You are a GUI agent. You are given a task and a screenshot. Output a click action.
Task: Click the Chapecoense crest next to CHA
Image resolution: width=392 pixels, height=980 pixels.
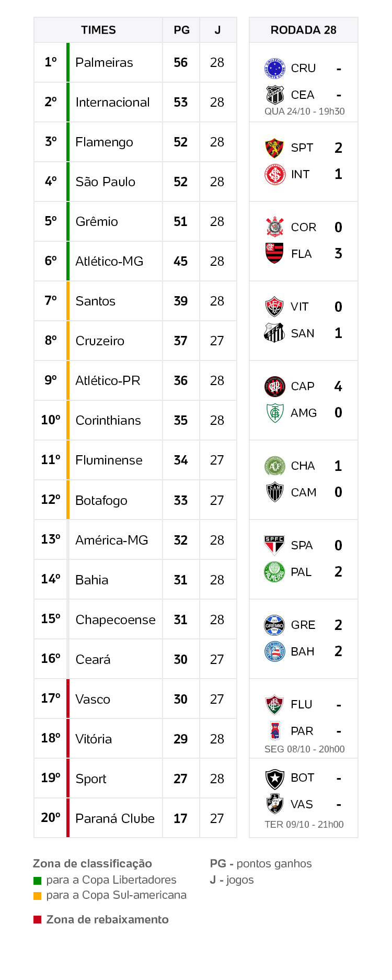coord(274,466)
